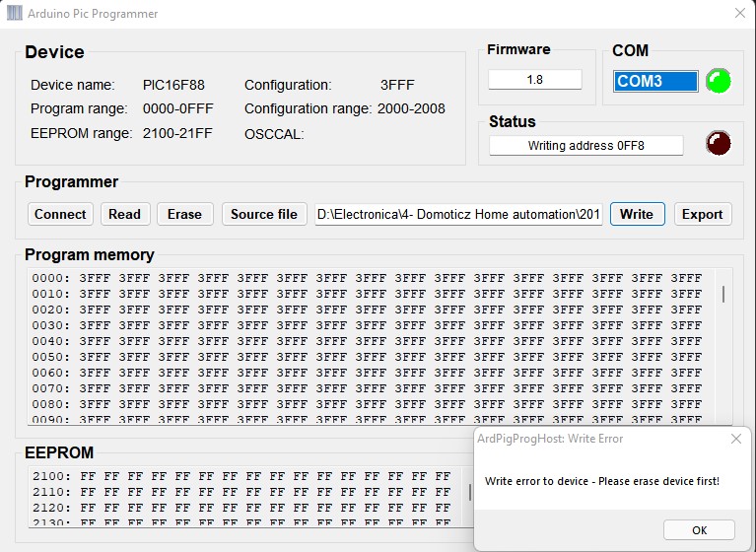Click the dark red Status indicator LED
756x552 pixels.
(x=718, y=143)
